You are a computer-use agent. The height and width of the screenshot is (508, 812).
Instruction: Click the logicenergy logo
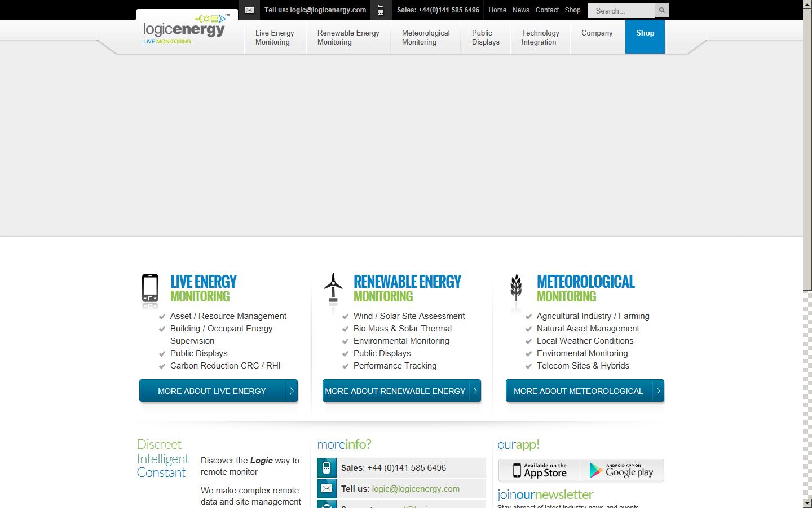click(x=184, y=28)
